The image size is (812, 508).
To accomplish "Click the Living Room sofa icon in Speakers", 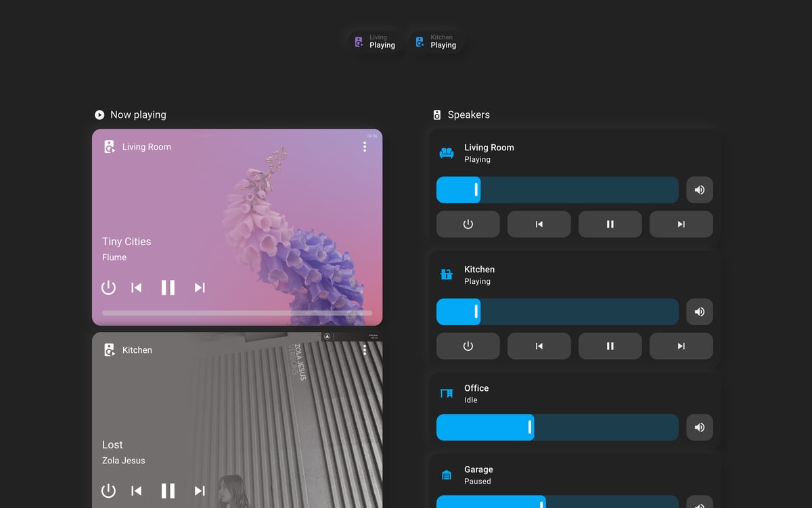I will click(x=447, y=153).
